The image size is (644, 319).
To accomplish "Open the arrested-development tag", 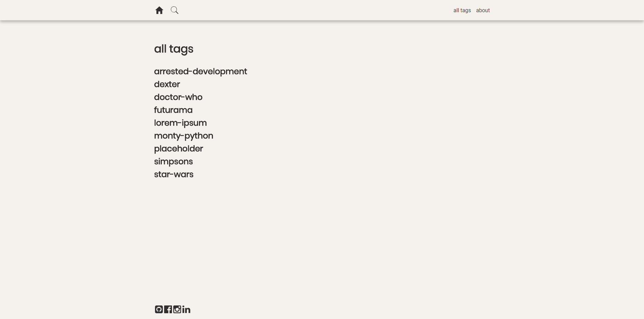I will 200,71.
